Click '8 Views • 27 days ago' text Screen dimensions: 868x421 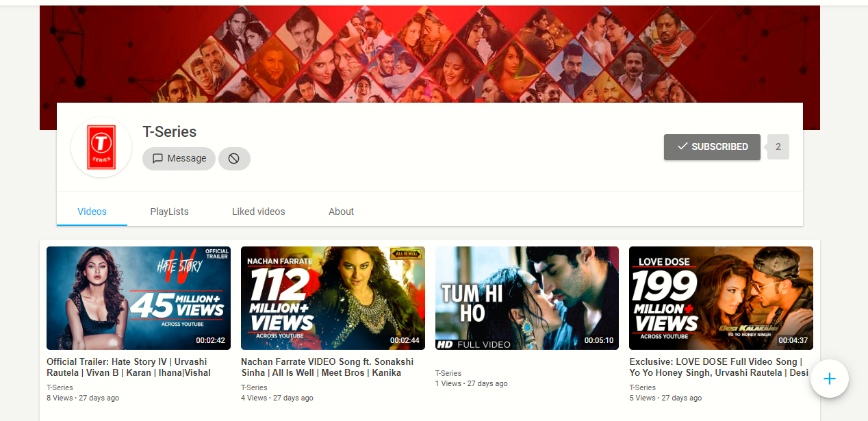(83, 398)
